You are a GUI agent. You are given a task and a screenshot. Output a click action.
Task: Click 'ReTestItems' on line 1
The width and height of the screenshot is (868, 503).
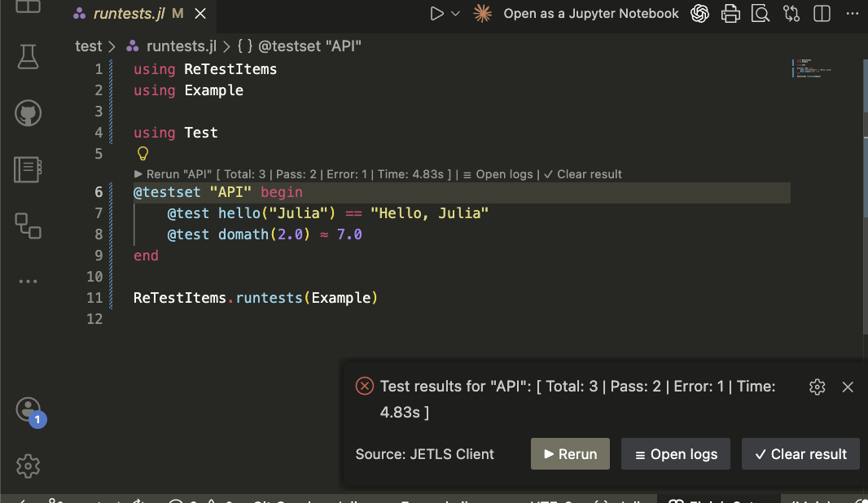230,69
